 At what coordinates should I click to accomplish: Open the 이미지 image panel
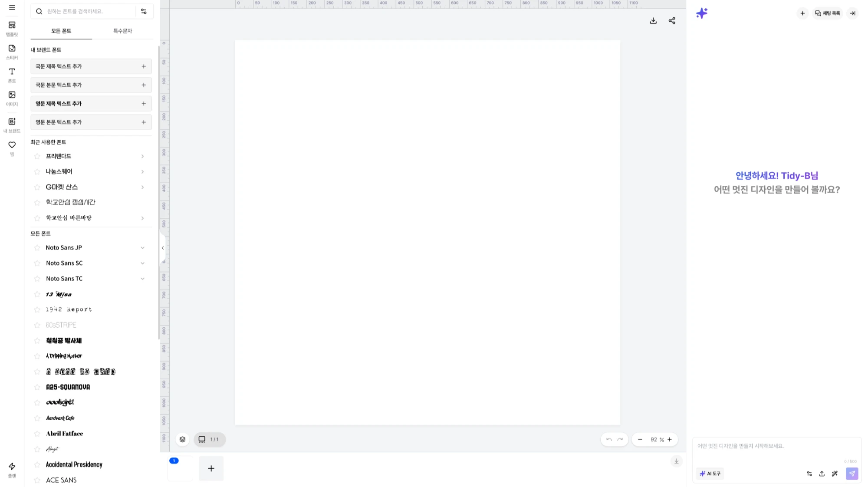point(12,99)
